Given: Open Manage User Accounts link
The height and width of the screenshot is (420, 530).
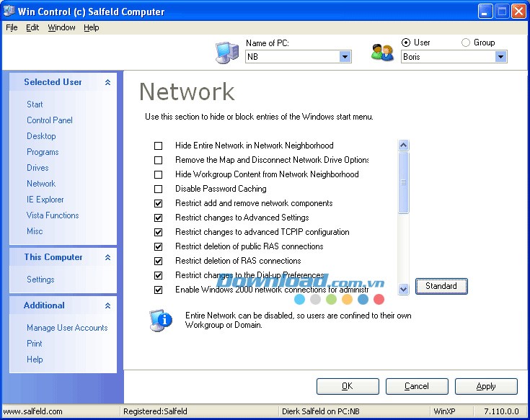Looking at the screenshot, I should pyautogui.click(x=67, y=328).
